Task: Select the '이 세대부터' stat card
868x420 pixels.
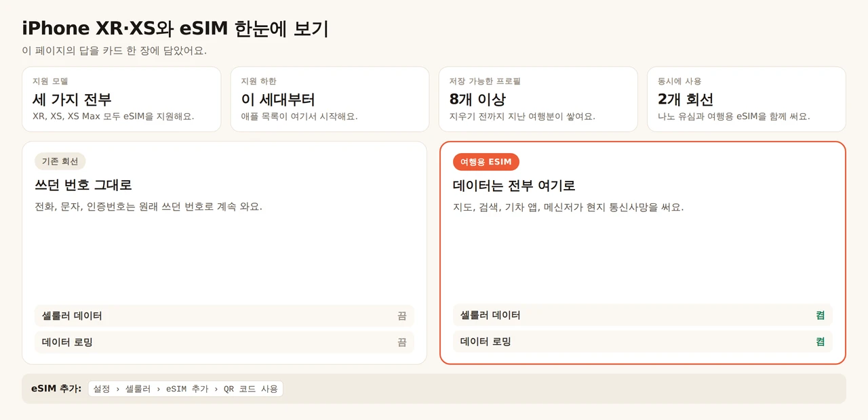Action: tap(330, 99)
